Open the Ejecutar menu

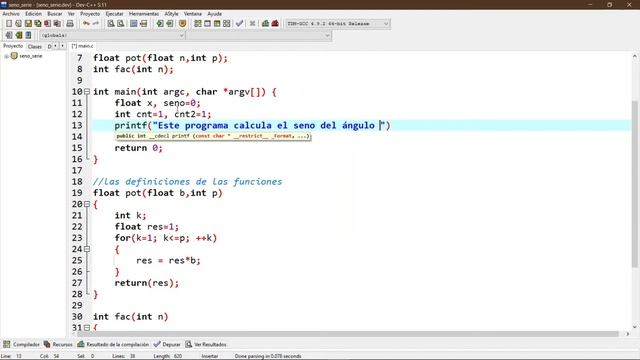click(x=114, y=14)
